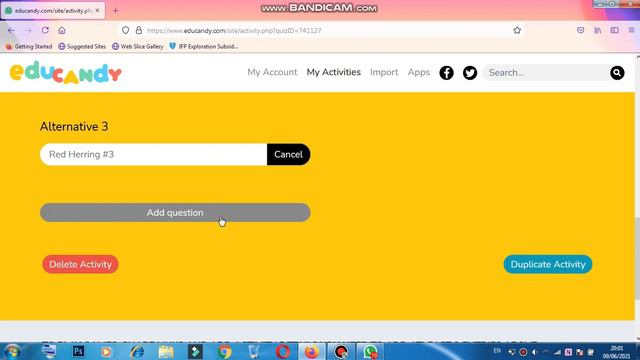
Task: Click the Cancel button for Alternative 3
Action: click(289, 154)
